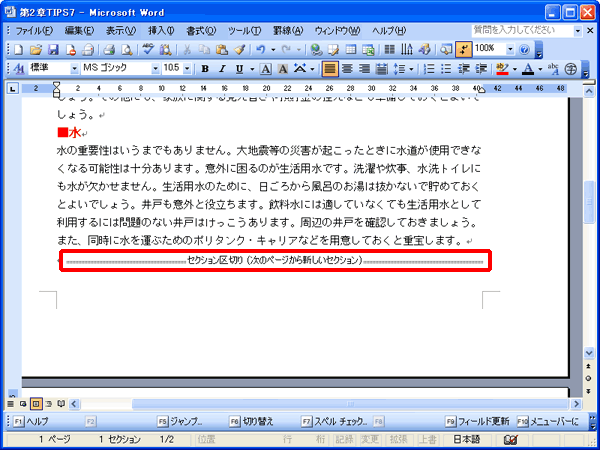
Task: Click the Save floppy disk icon
Action: 52,49
